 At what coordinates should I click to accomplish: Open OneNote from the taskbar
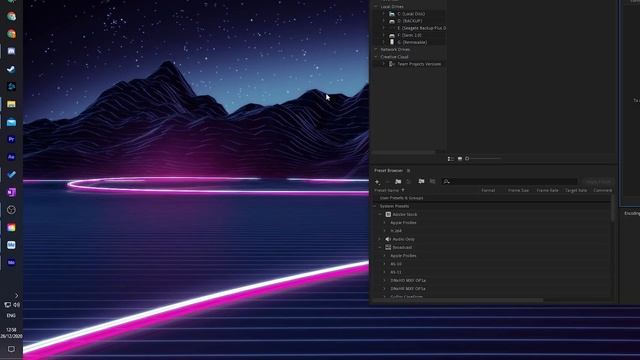[11, 192]
